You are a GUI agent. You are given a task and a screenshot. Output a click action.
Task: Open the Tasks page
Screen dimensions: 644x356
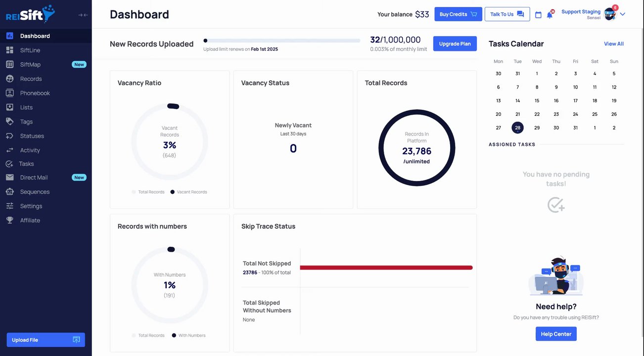coord(46,164)
